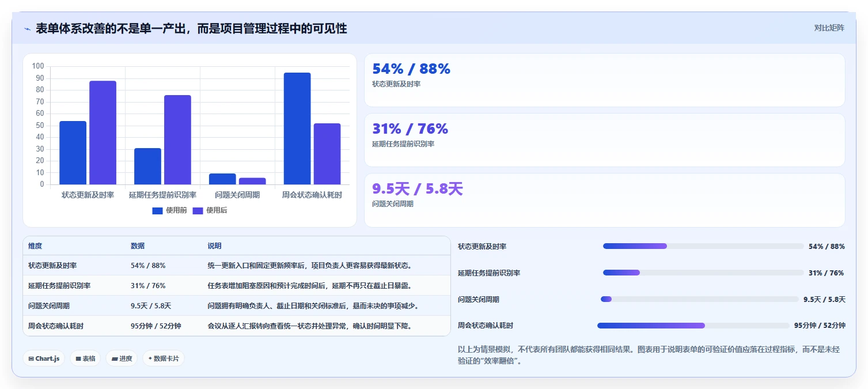This screenshot has height=389, width=868.
Task: Toggle the 使用前 legend item
Action: click(x=169, y=210)
